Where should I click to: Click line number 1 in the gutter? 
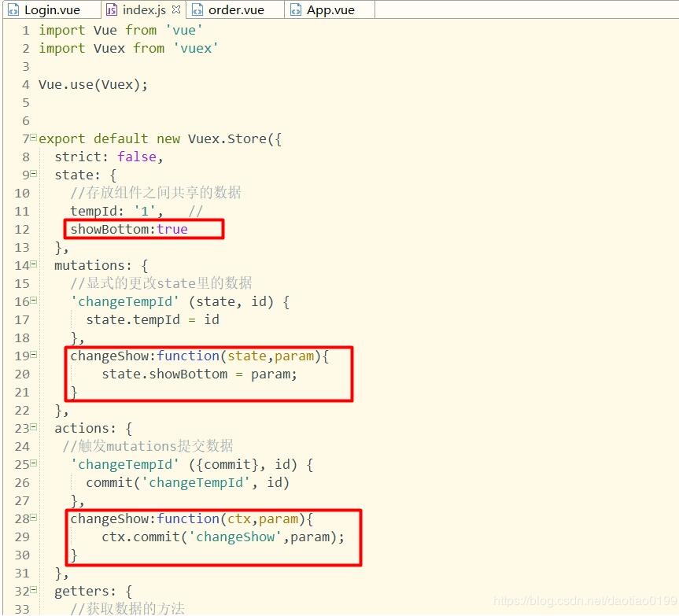coord(26,31)
